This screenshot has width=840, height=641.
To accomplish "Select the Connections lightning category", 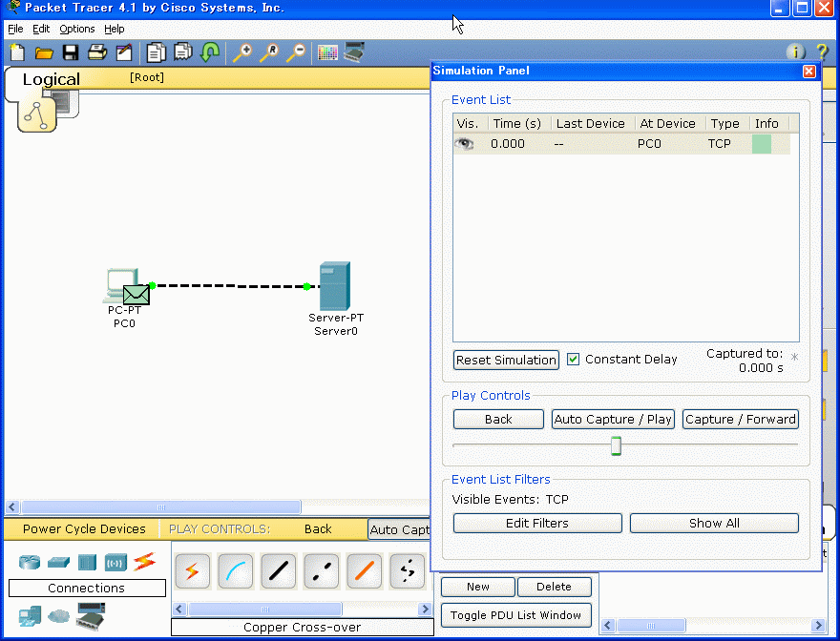I will click(145, 561).
